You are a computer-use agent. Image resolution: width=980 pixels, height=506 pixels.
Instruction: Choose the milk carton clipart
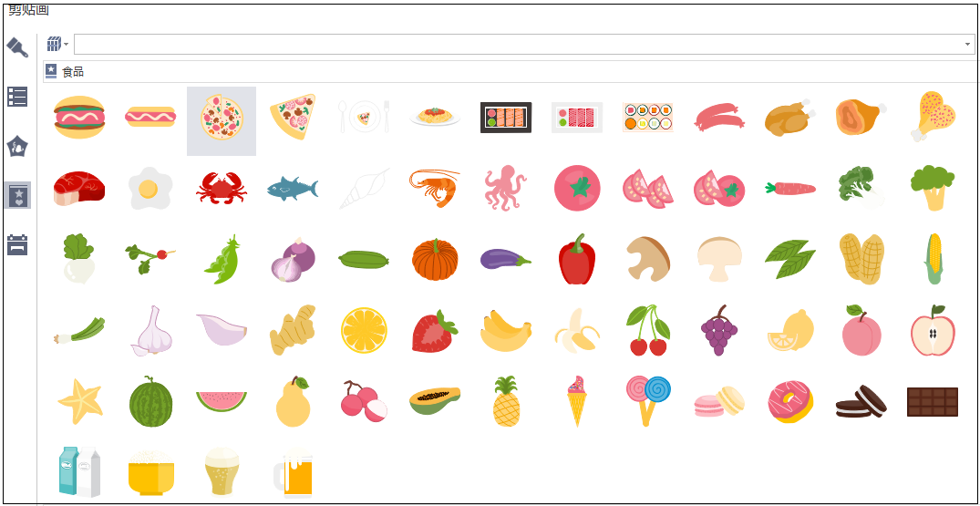click(78, 471)
